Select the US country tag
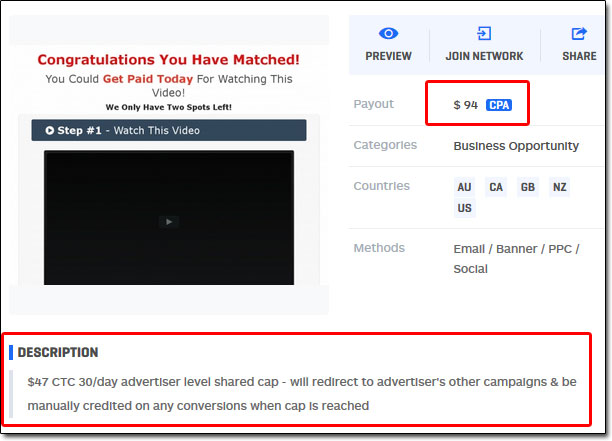This screenshot has width=612, height=441. coord(464,208)
